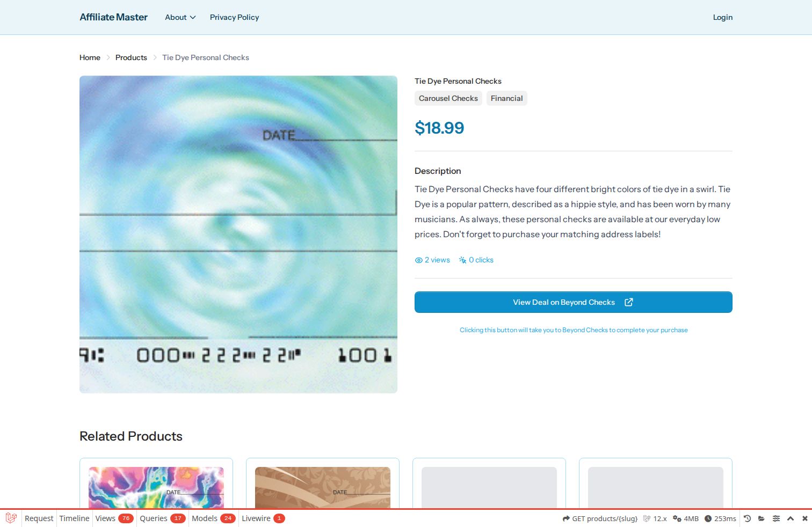Viewport: 812px width, 527px height.
Task: Click the Tie Dye Personal Checks breadcrumb text
Action: [x=206, y=57]
